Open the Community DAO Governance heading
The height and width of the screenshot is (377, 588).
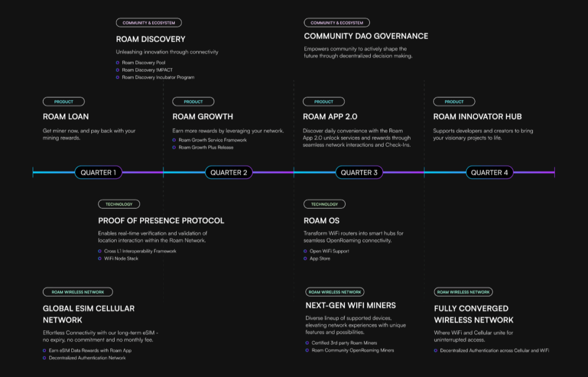pos(366,36)
